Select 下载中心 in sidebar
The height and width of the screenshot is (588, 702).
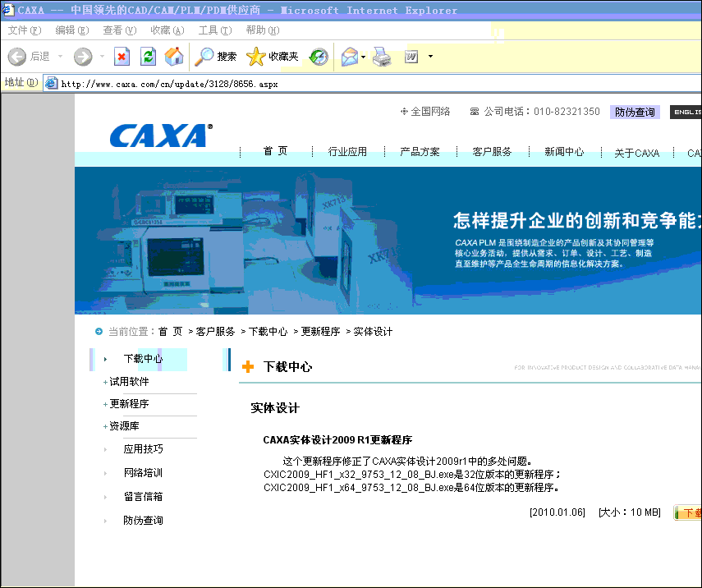click(143, 359)
